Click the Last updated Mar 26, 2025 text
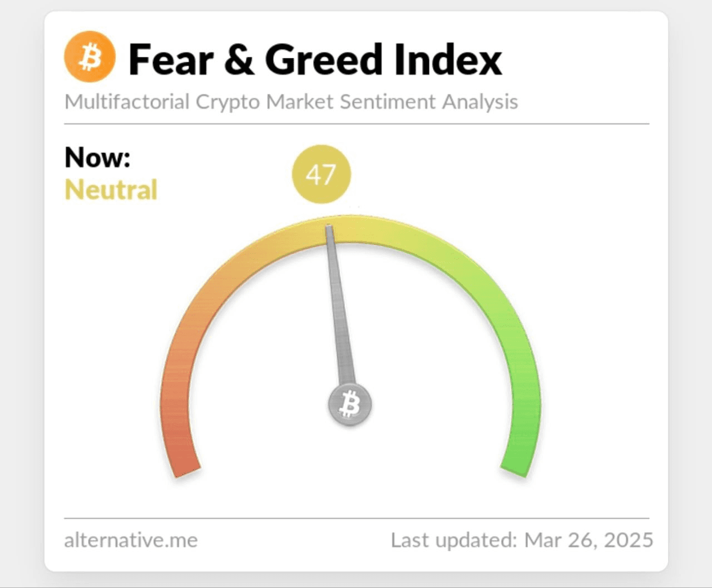 tap(522, 540)
